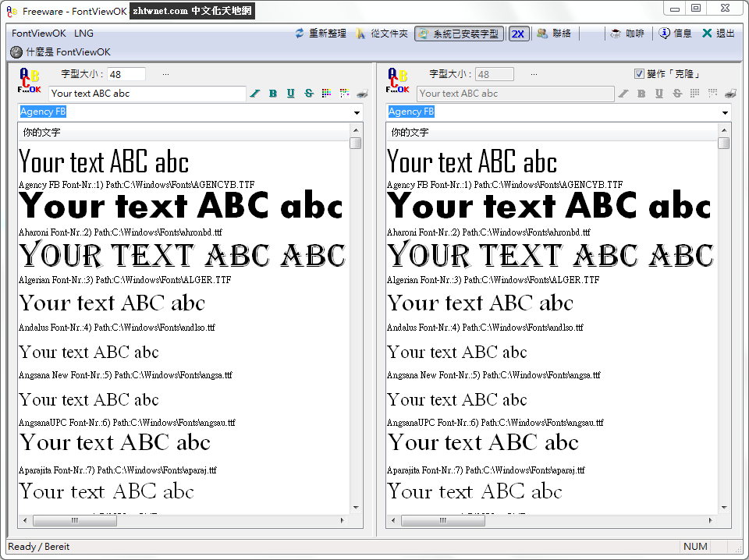Open the info icon button

(x=664, y=34)
